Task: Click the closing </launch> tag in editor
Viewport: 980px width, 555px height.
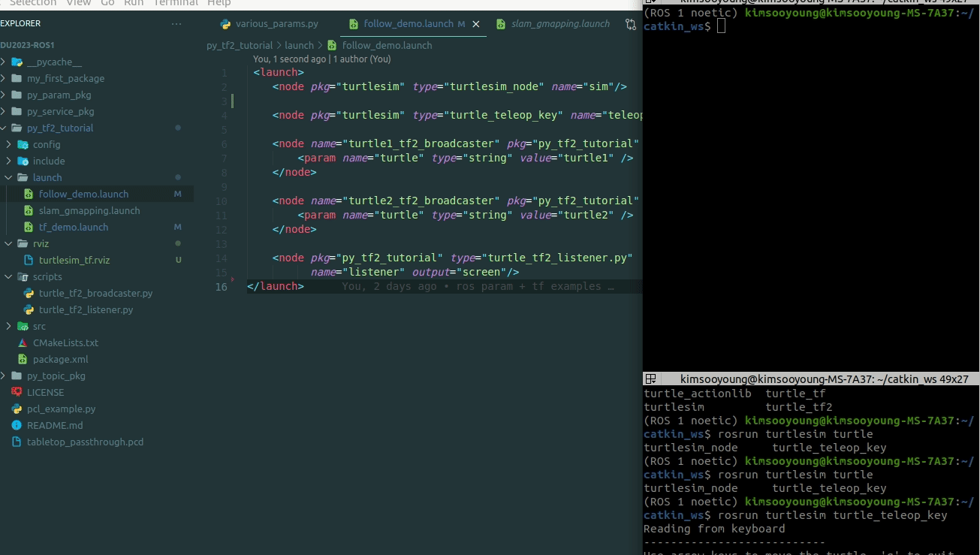Action: click(276, 286)
